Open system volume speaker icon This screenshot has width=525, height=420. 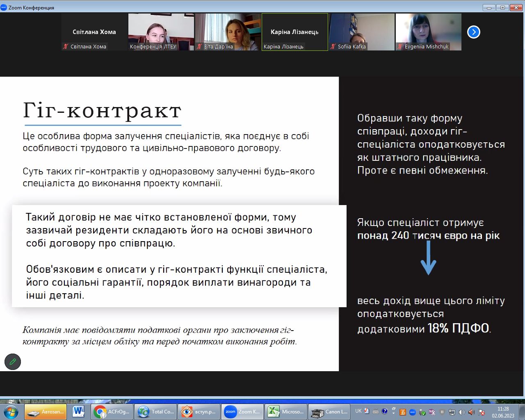point(461,412)
